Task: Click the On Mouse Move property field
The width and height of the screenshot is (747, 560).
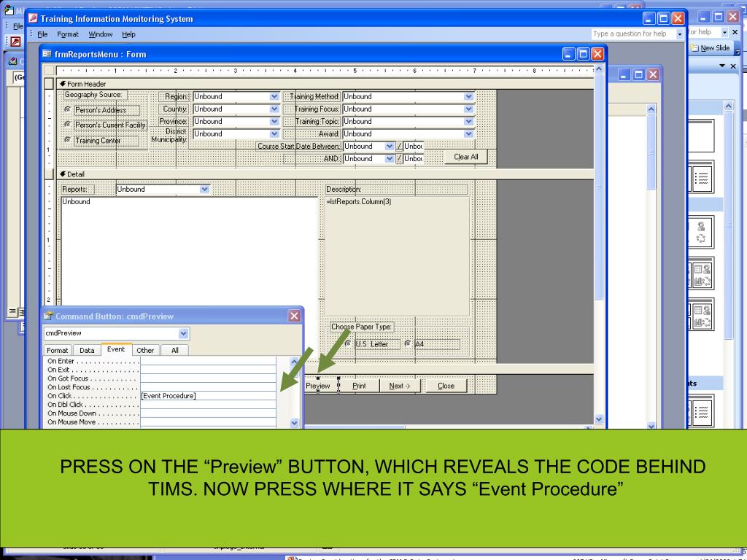Action: click(x=208, y=422)
